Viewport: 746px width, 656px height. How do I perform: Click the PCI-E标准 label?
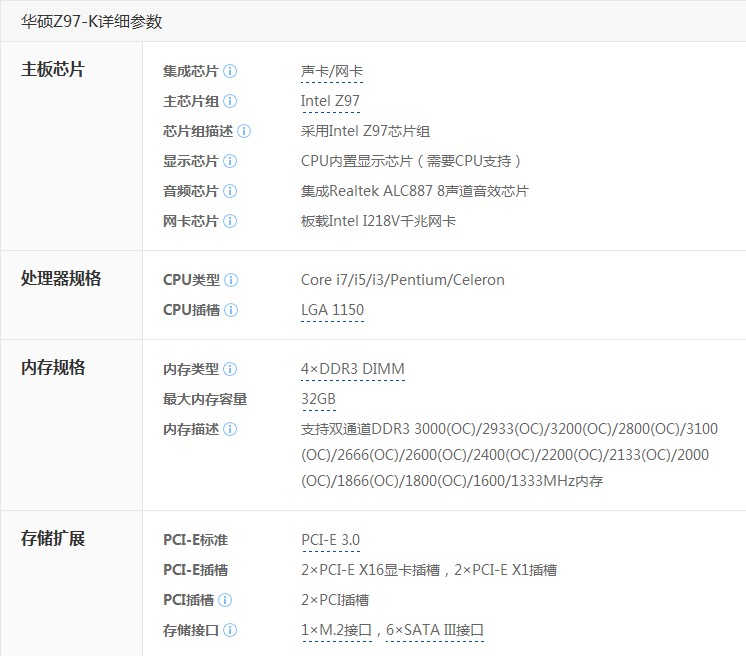click(x=195, y=540)
